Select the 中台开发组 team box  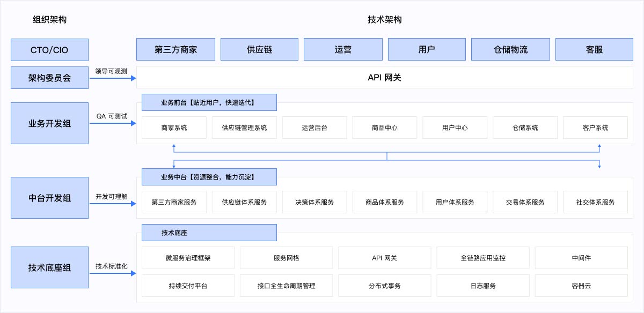[x=49, y=198]
